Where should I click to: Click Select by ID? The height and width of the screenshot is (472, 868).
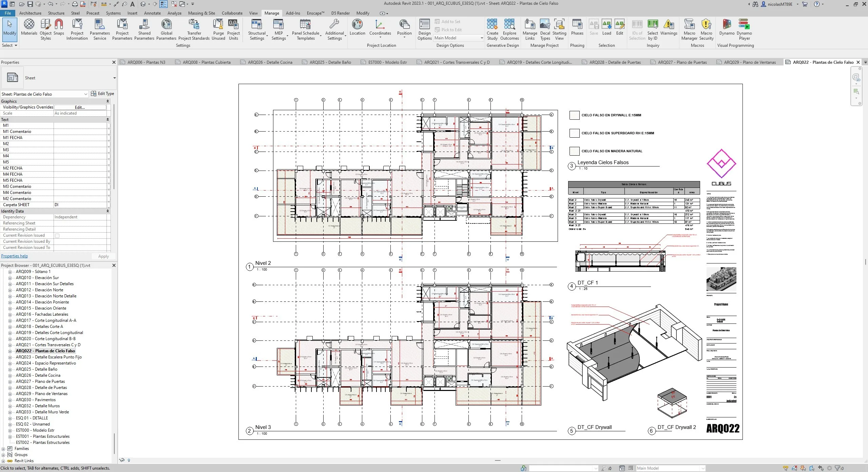point(653,29)
